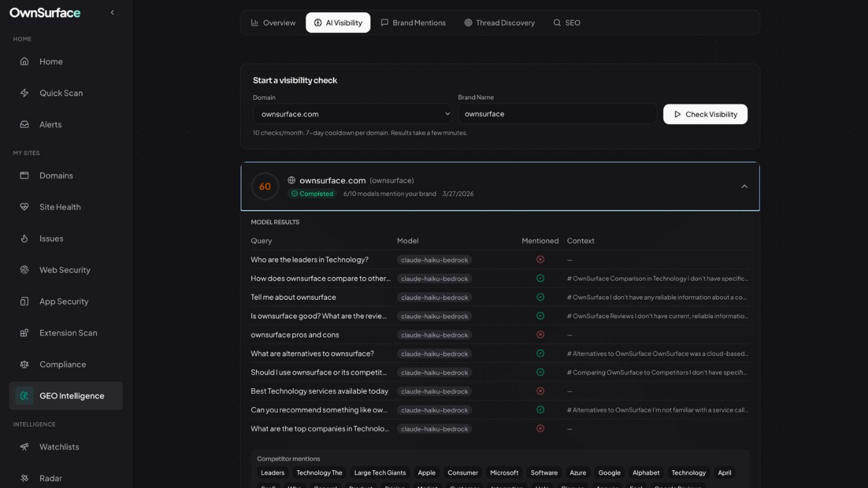
Task: Click 'Who are the leaders in Technology?' query
Action: pyautogui.click(x=309, y=260)
